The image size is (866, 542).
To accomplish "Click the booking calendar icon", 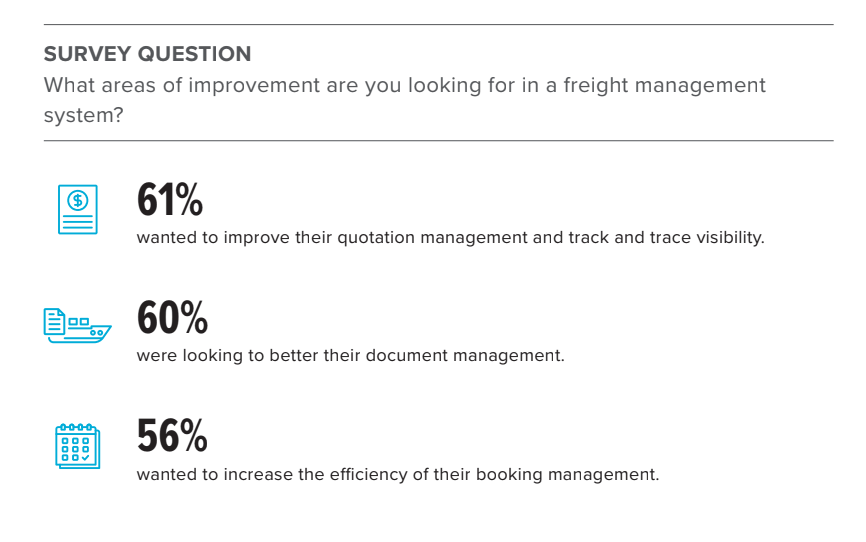I will click(x=77, y=446).
